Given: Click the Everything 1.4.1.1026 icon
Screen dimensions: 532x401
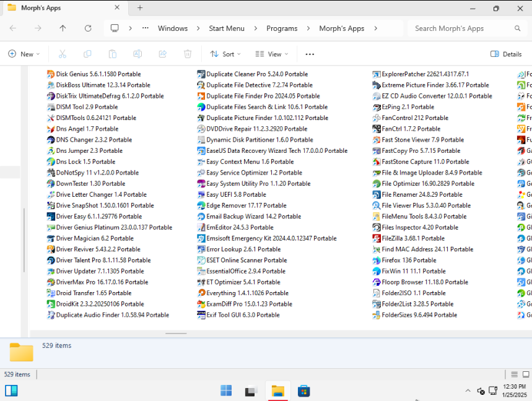Looking at the screenshot, I should tap(201, 293).
